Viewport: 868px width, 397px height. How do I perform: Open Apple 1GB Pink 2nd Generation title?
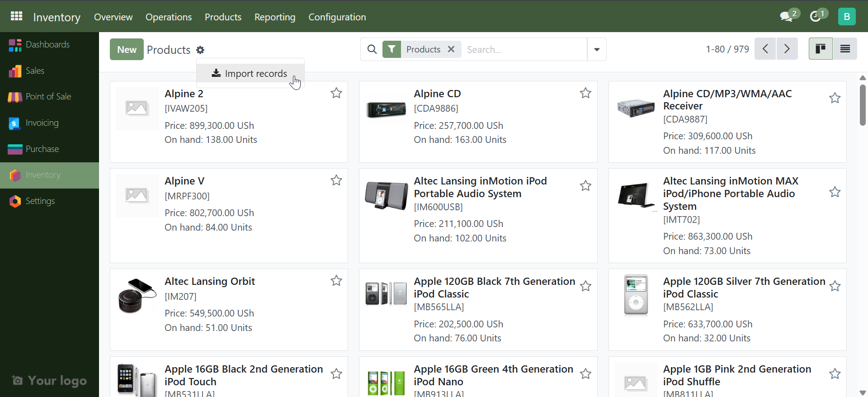(737, 375)
